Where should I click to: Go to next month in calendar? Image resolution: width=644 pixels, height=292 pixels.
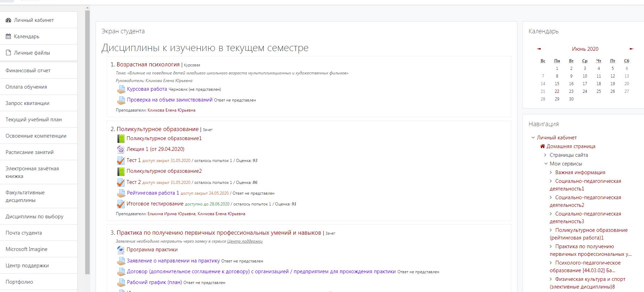[x=631, y=49]
